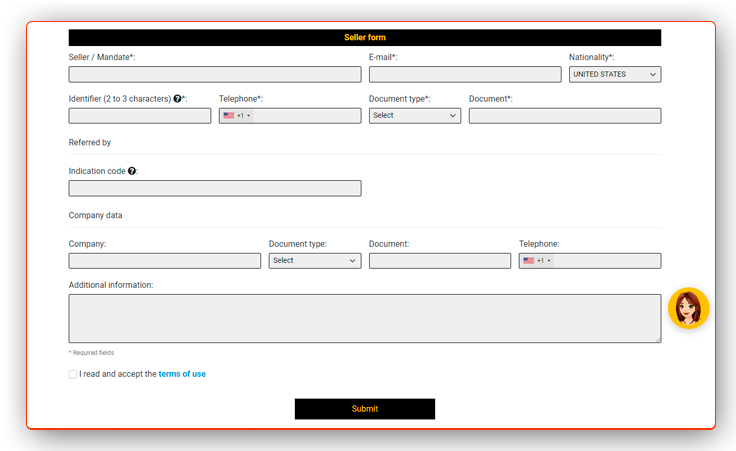The width and height of the screenshot is (736, 451).
Task: Expand country code arrow in company Telephone
Action: (549, 261)
